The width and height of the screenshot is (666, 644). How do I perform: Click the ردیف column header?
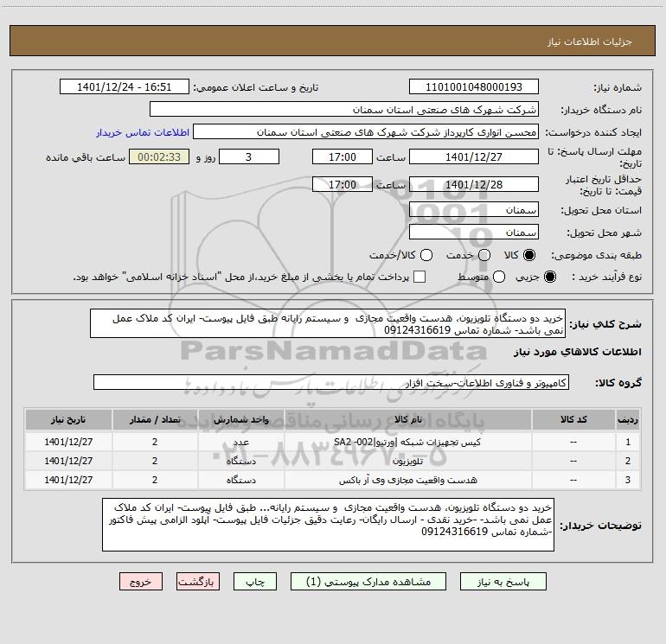click(628, 419)
